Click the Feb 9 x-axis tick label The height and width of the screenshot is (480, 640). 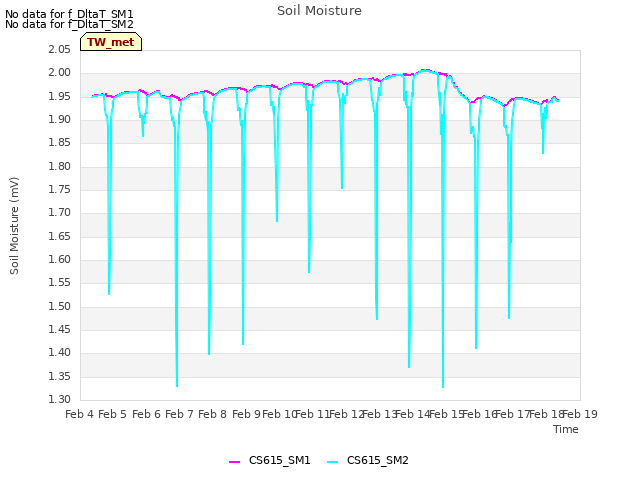246,414
